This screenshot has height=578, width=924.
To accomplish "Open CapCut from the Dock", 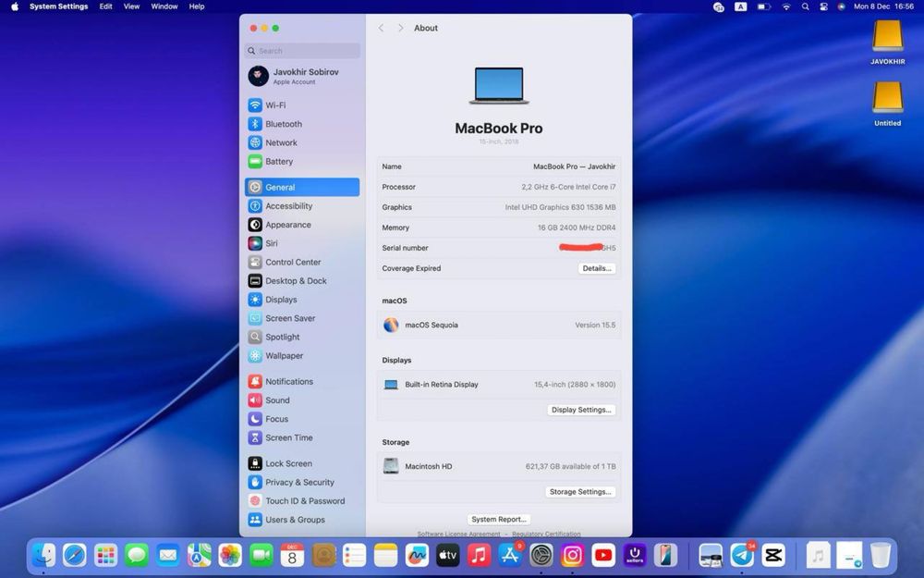I will click(x=773, y=555).
